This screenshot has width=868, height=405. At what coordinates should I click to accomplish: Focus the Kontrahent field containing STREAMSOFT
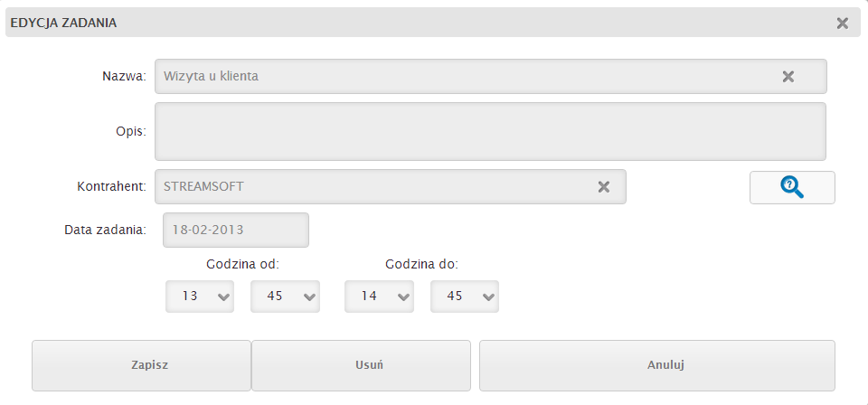pyautogui.click(x=391, y=186)
